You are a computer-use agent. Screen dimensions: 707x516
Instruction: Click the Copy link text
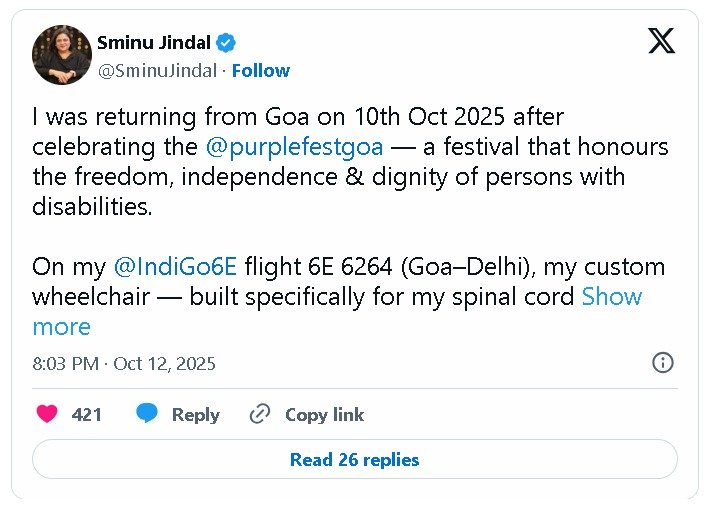[324, 414]
